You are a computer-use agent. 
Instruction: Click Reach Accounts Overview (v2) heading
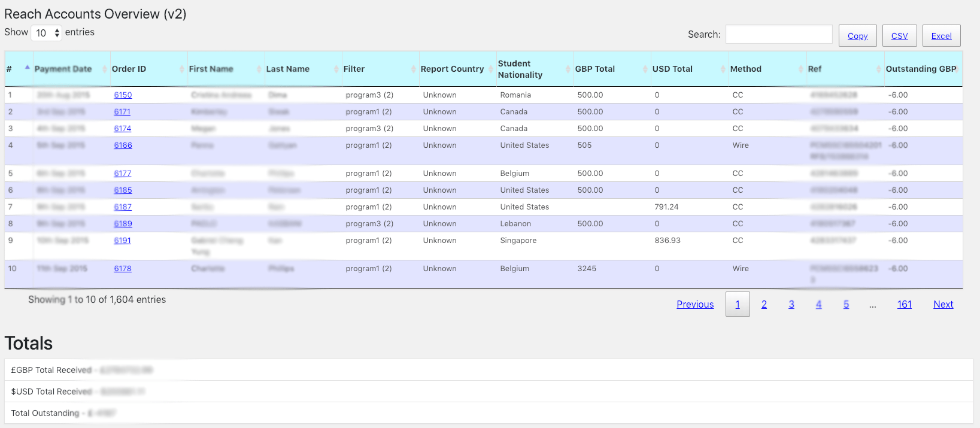(x=95, y=14)
